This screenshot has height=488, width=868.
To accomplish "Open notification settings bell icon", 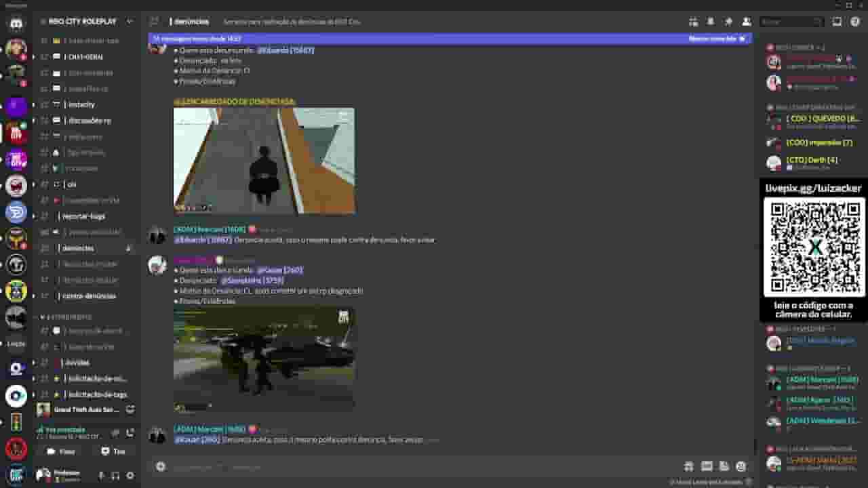I will pos(710,22).
